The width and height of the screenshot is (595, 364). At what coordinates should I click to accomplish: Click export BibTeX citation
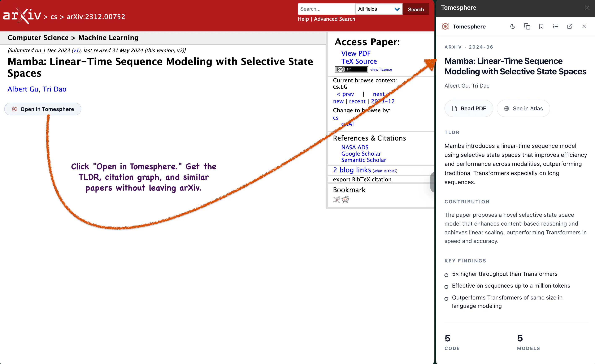[x=362, y=179]
